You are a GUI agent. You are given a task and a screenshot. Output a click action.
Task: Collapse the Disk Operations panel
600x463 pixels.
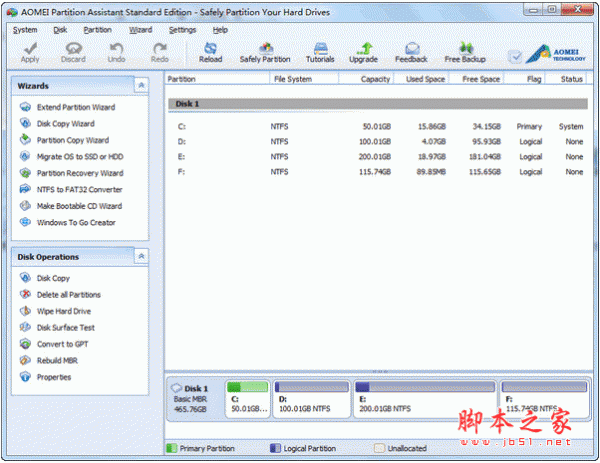coord(141,256)
